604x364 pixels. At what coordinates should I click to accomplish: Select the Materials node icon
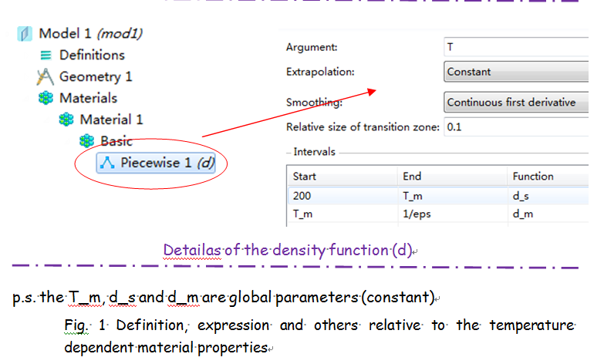coord(46,98)
